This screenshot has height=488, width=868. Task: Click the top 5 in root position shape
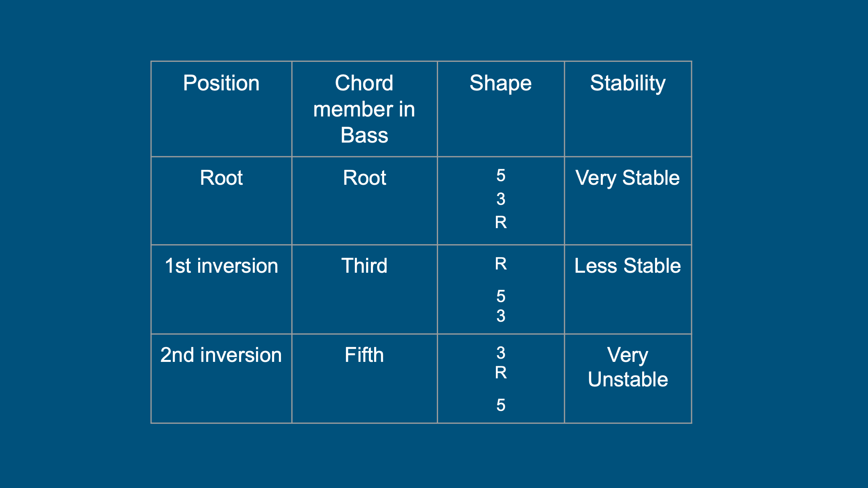point(501,175)
